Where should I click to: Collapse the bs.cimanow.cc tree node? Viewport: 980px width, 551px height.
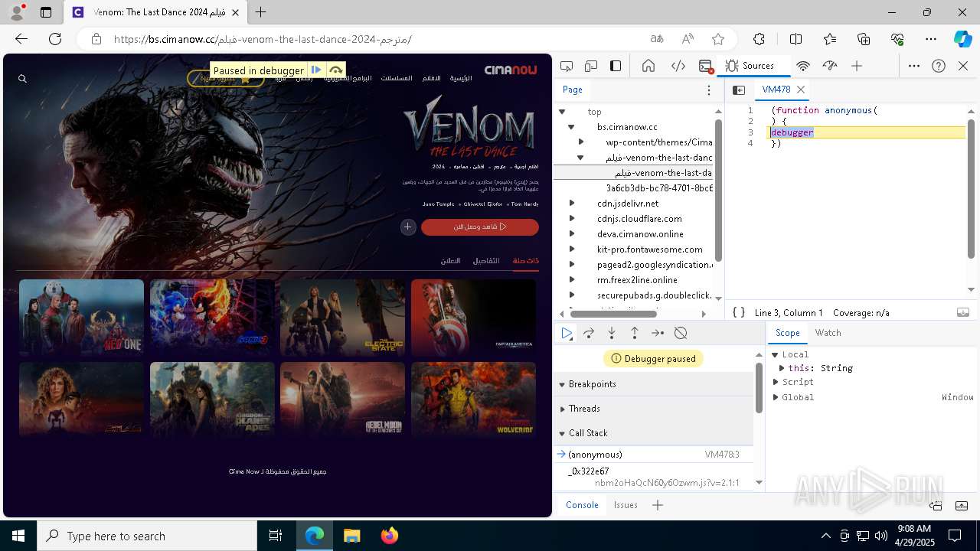pos(571,127)
